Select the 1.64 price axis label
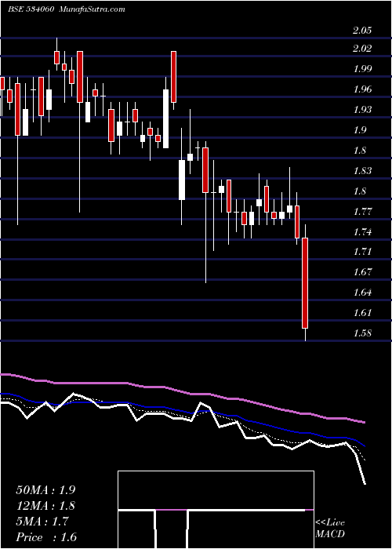This screenshot has width=392, height=549. click(362, 293)
